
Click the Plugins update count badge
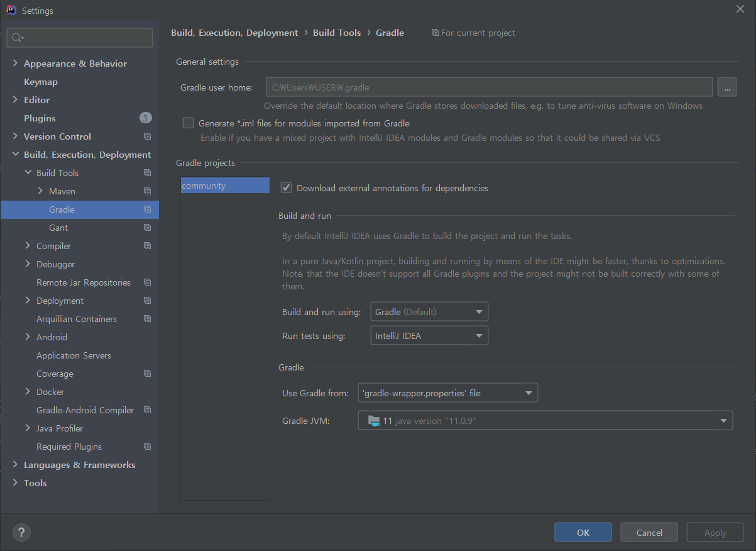click(145, 118)
